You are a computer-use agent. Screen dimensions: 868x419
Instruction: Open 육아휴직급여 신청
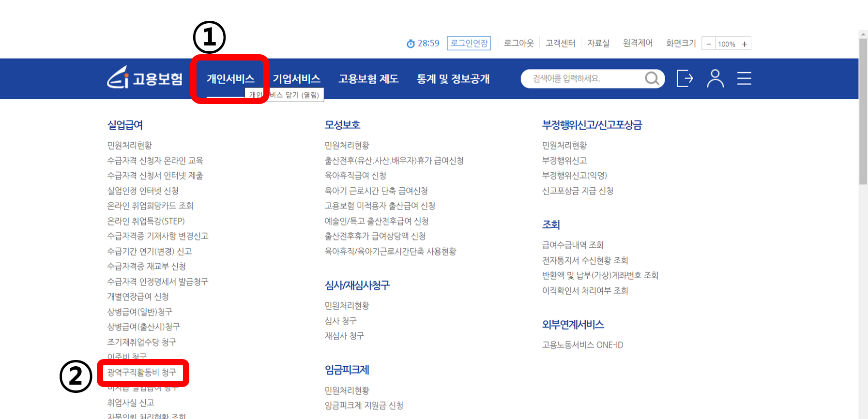click(355, 175)
